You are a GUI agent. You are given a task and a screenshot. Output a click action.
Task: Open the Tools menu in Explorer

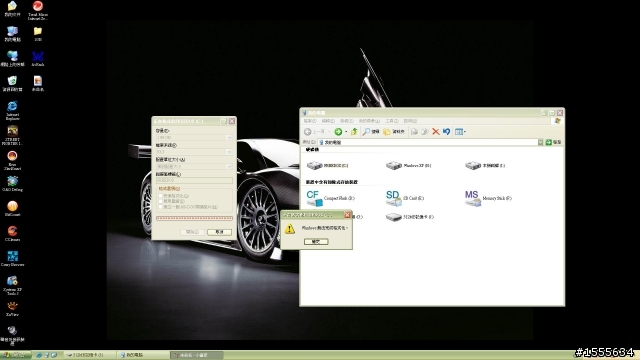tap(391, 121)
